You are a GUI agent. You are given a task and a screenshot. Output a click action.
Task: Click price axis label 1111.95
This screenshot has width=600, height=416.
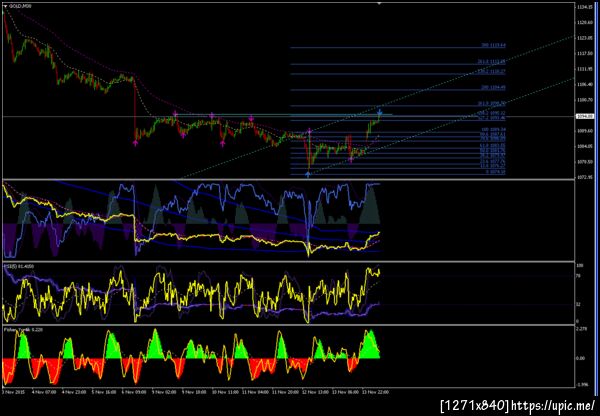point(585,69)
